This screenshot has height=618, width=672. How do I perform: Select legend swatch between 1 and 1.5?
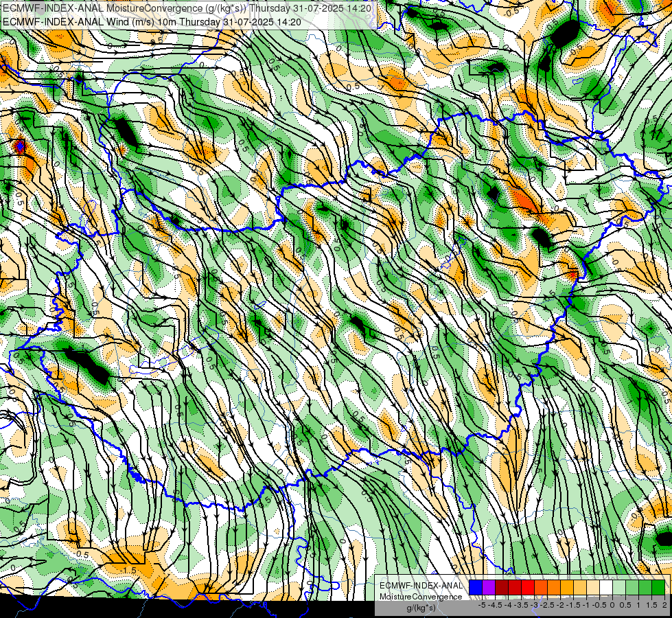645,587
